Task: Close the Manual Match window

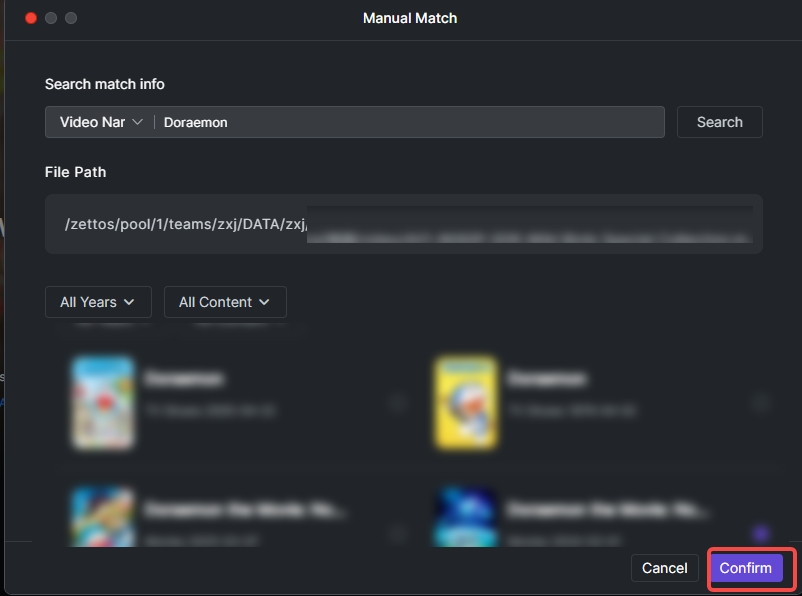Action: [31, 18]
